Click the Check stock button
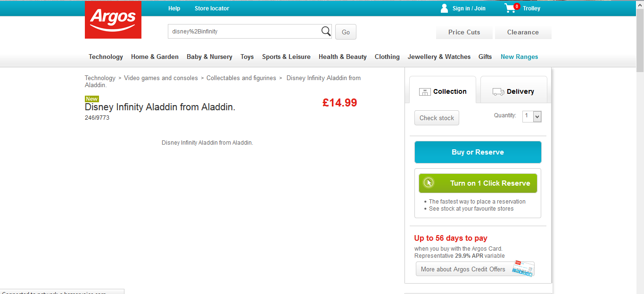Screen dimensions: 644x294 [437, 118]
